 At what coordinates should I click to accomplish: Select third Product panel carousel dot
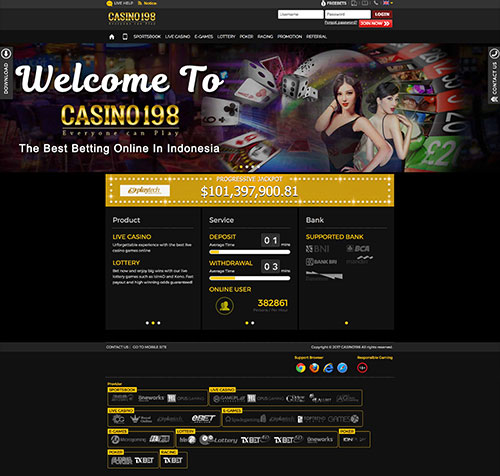159,323
